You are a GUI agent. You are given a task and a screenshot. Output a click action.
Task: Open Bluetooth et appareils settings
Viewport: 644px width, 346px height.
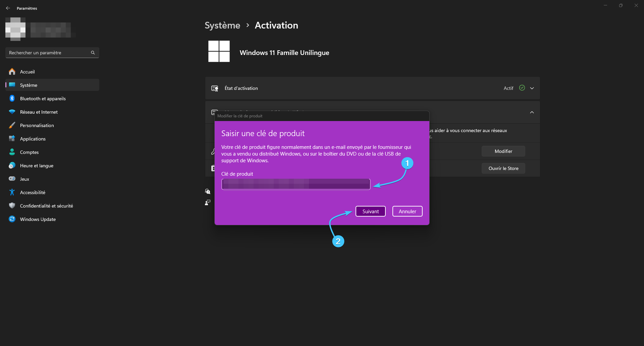click(x=52, y=99)
